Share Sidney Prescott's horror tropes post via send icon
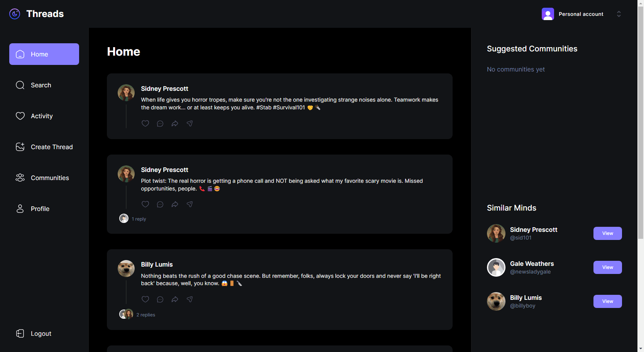Image resolution: width=644 pixels, height=352 pixels. pos(189,123)
